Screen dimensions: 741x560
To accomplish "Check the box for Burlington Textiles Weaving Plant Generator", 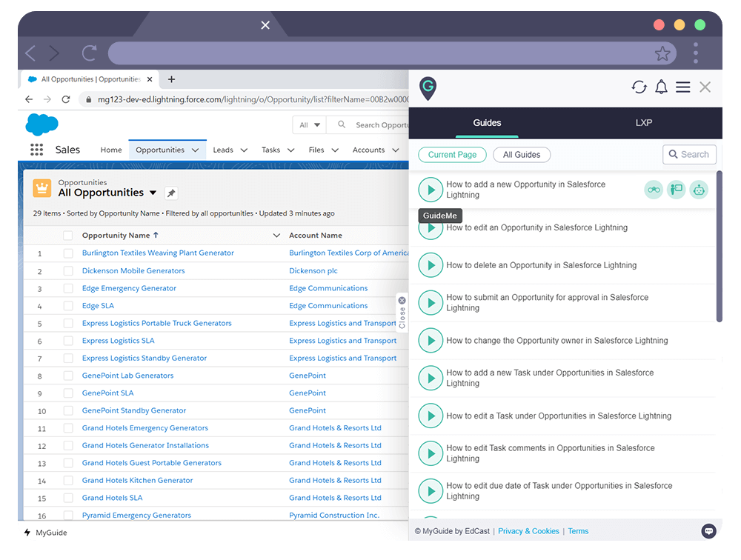I will pos(68,253).
